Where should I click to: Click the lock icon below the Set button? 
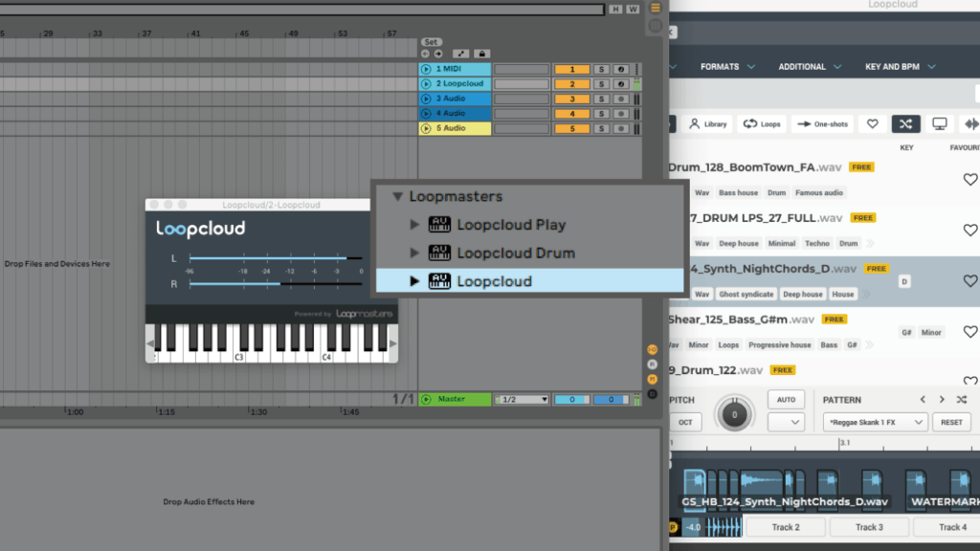481,54
